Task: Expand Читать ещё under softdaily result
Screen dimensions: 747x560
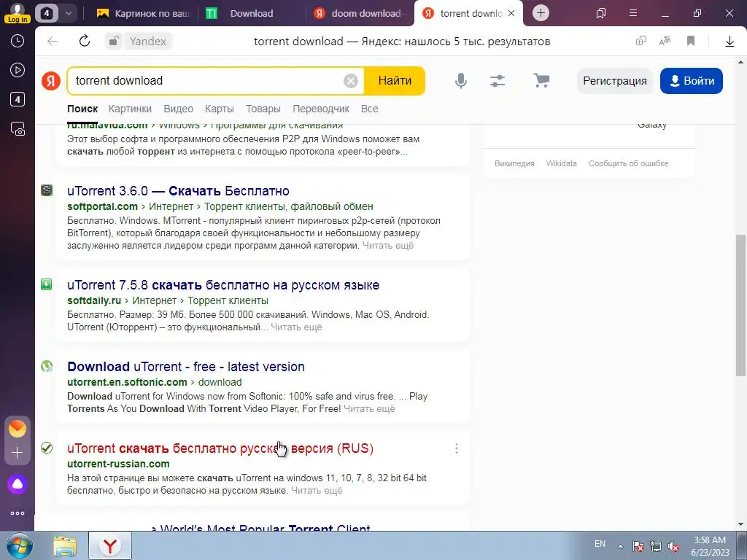Action: click(x=296, y=327)
